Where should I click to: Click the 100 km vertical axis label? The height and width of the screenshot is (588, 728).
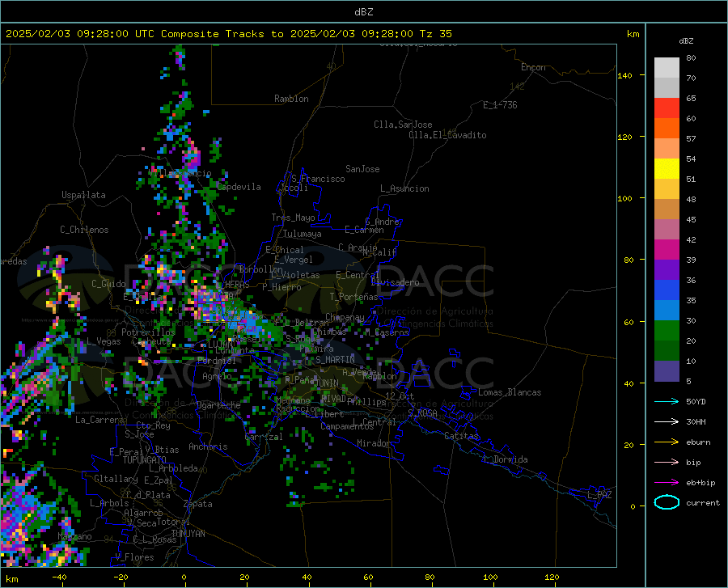tap(625, 199)
